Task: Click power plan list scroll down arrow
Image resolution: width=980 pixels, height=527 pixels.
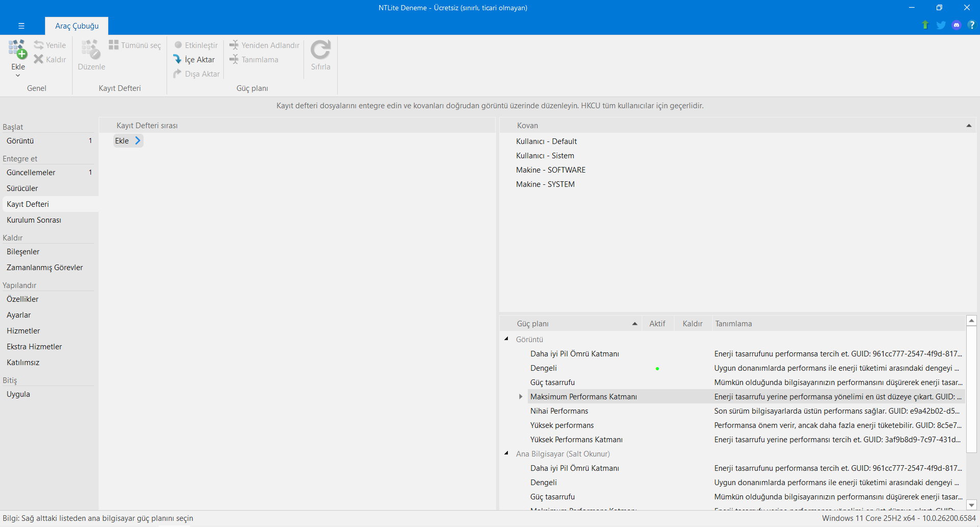Action: (x=971, y=505)
